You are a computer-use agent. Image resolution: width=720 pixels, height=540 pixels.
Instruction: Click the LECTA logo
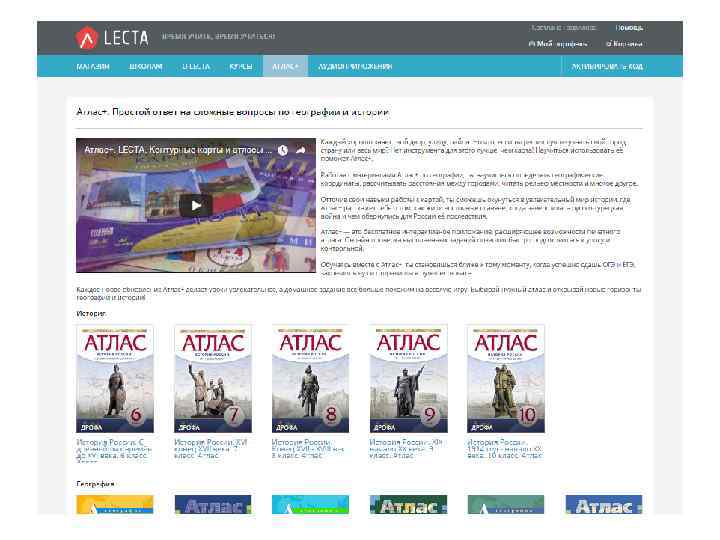(112, 38)
